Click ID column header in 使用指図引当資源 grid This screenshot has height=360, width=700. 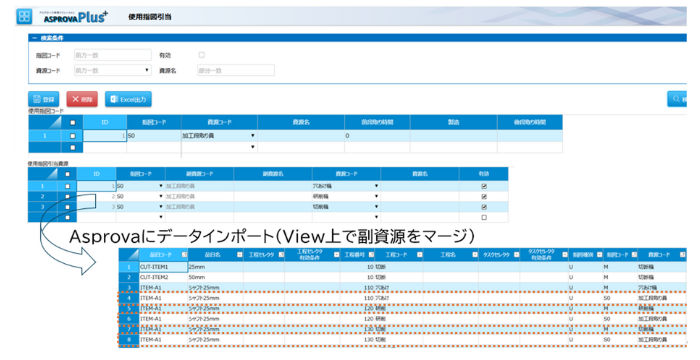[96, 174]
